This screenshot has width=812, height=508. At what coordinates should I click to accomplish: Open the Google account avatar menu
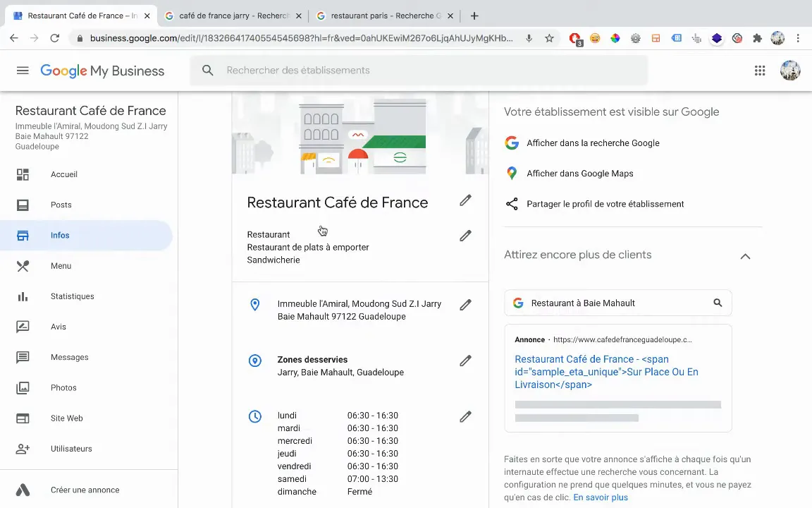790,71
